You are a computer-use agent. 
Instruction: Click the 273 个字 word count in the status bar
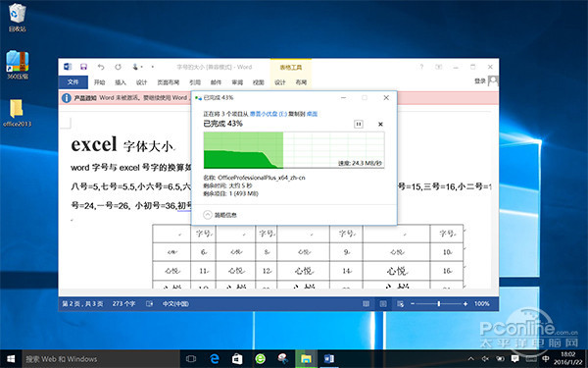coord(123,304)
